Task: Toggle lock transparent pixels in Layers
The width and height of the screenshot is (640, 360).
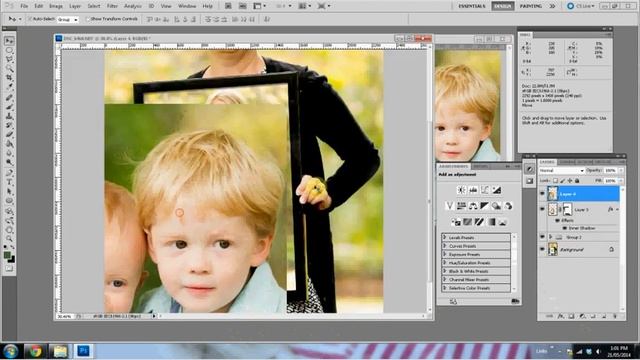Action: pos(555,180)
